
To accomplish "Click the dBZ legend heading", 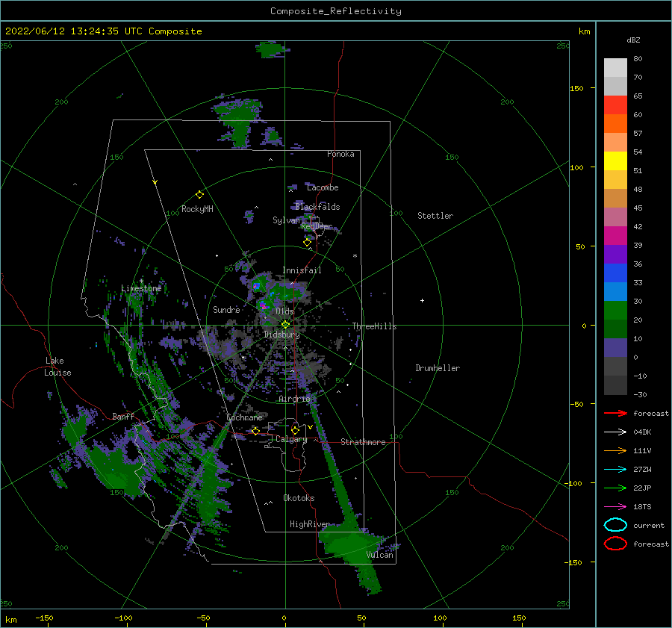I will coord(633,40).
